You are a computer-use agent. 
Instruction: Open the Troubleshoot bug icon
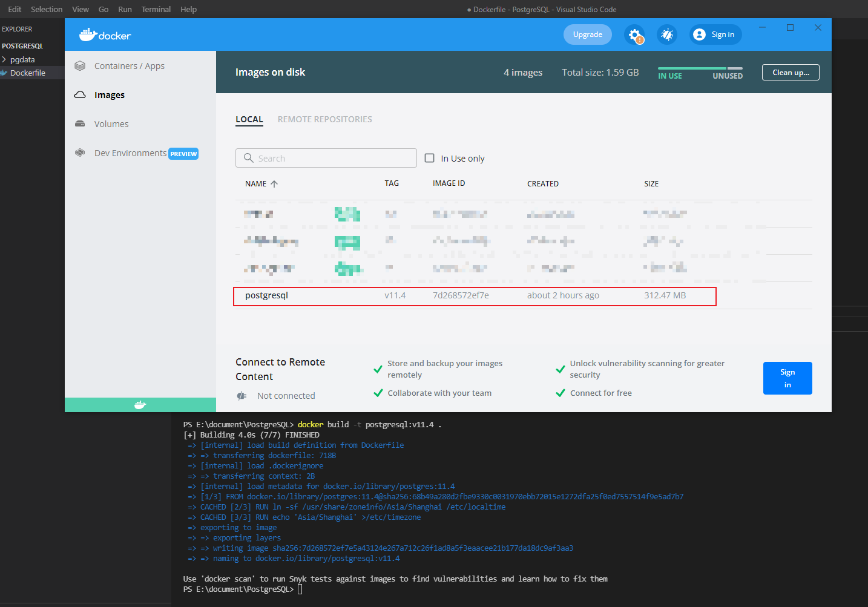[x=667, y=34]
